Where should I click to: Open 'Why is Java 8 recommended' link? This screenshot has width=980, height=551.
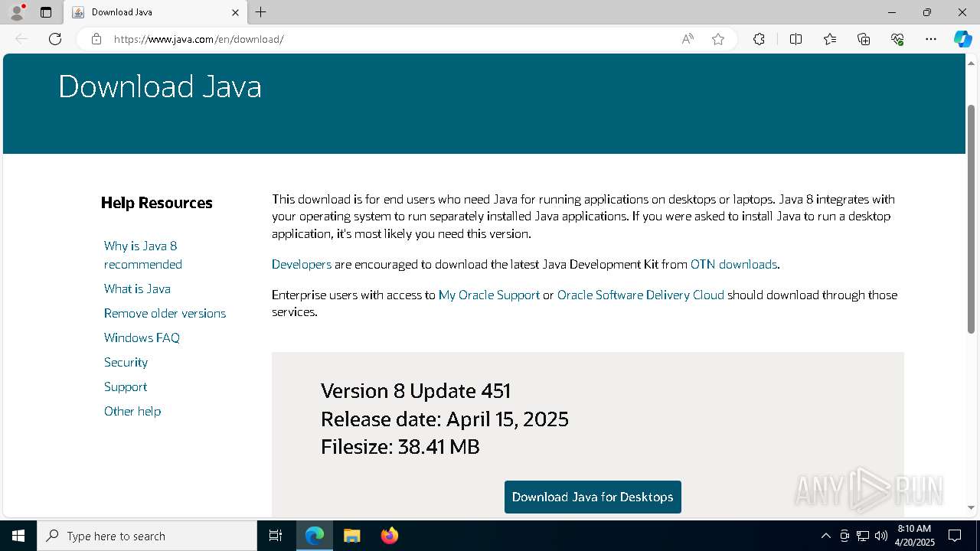tap(143, 255)
